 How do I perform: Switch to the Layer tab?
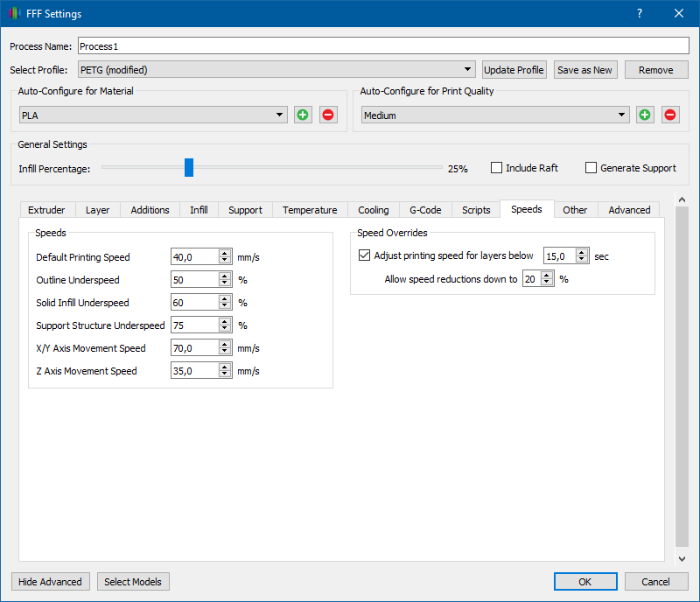(97, 210)
